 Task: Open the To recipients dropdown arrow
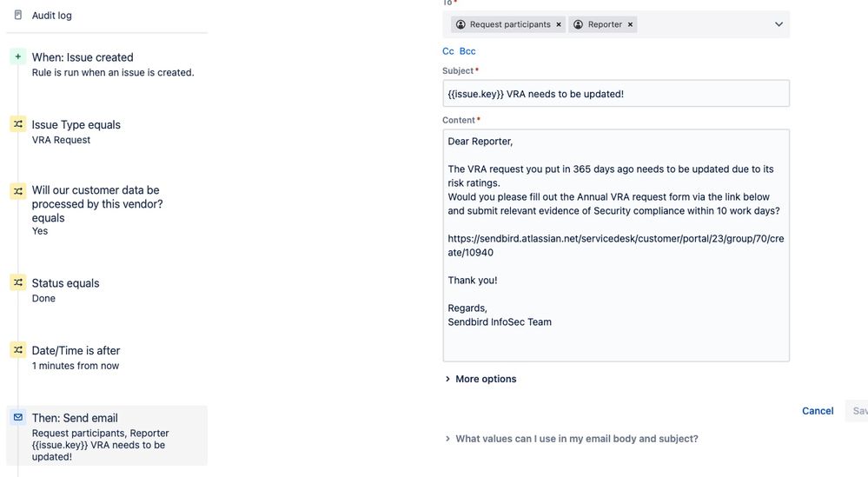click(779, 24)
